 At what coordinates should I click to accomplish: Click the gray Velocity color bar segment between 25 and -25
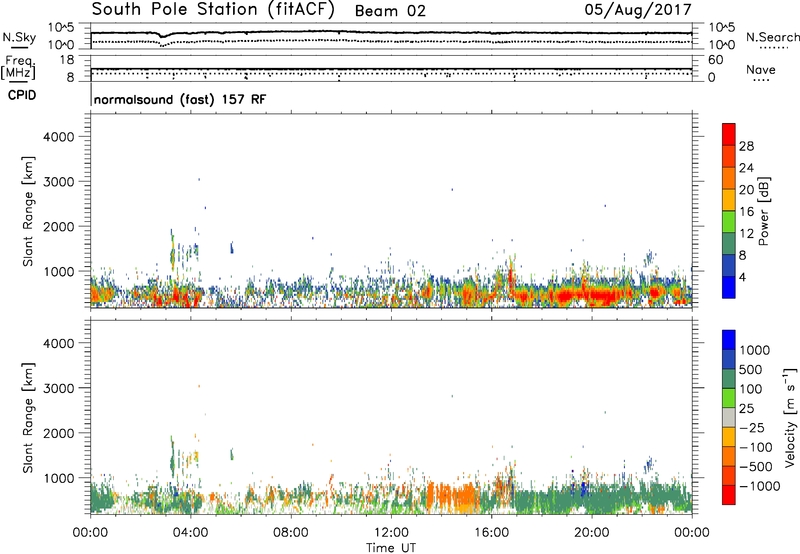(729, 417)
